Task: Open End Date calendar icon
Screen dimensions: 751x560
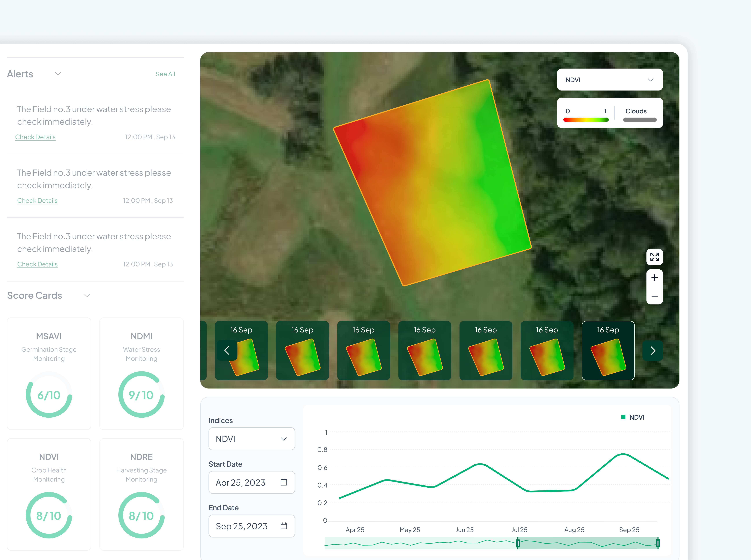Action: pyautogui.click(x=284, y=526)
